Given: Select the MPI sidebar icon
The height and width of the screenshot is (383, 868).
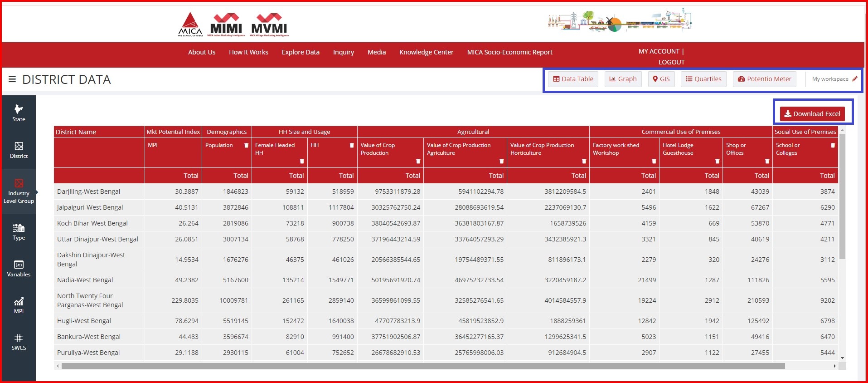Looking at the screenshot, I should tap(19, 305).
